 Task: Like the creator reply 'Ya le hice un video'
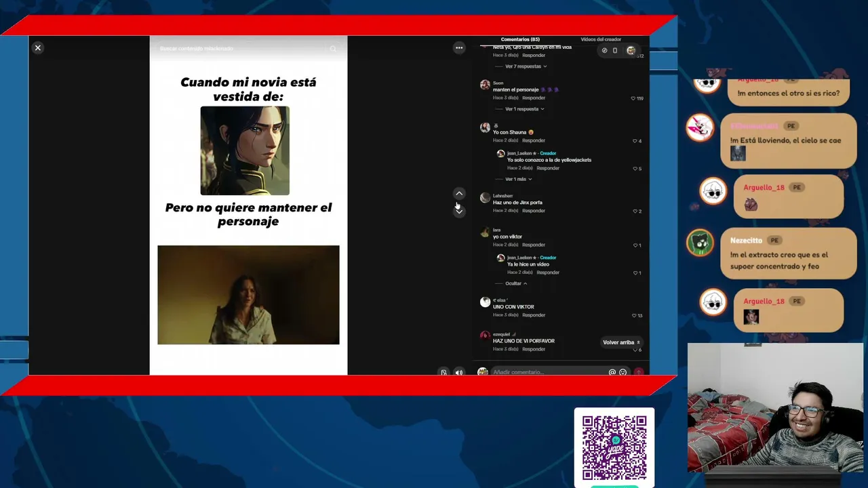pyautogui.click(x=637, y=273)
